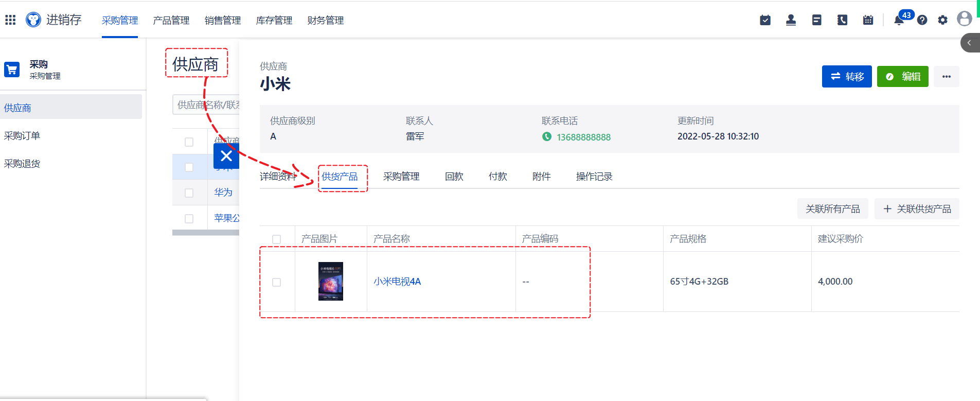Open notifications bell with 43 badge
980x401 pixels.
(899, 20)
